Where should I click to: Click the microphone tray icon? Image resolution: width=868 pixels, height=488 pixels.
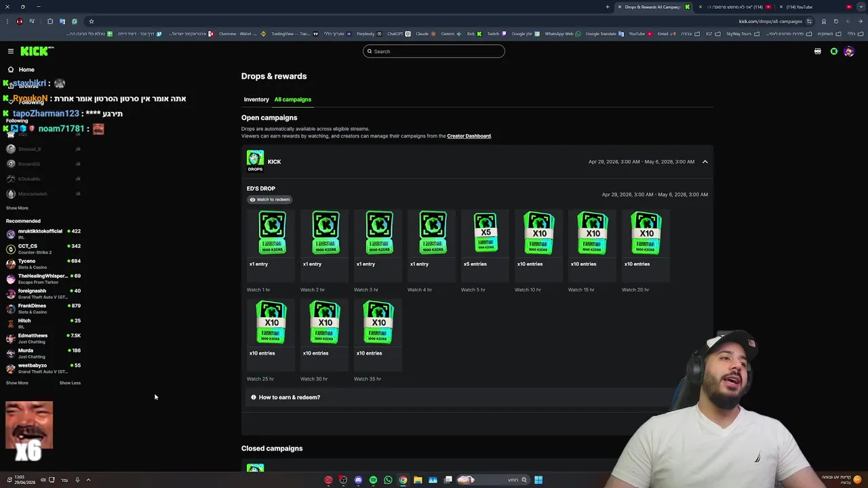(77, 480)
